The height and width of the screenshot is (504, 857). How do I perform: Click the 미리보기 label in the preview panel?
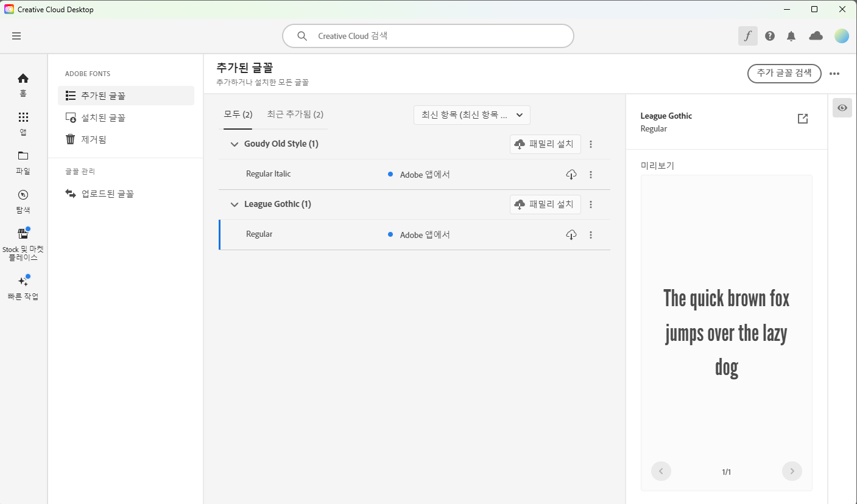coord(657,166)
